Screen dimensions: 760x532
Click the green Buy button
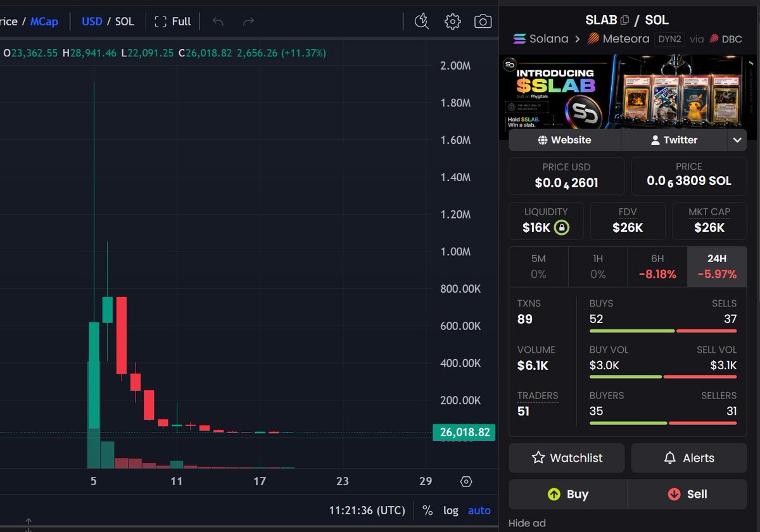coord(568,494)
